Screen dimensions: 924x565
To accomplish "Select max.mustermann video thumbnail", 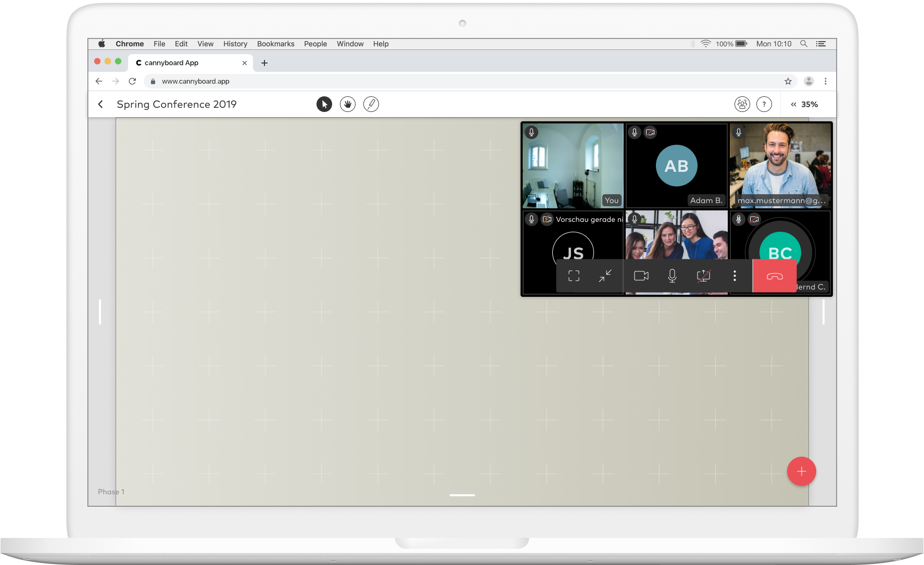I will [x=780, y=166].
